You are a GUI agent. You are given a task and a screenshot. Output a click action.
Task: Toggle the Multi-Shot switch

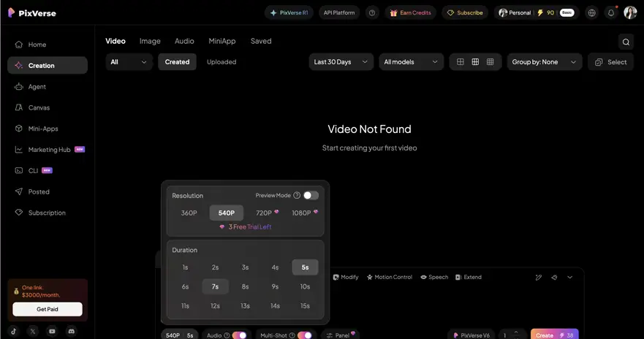(x=305, y=335)
